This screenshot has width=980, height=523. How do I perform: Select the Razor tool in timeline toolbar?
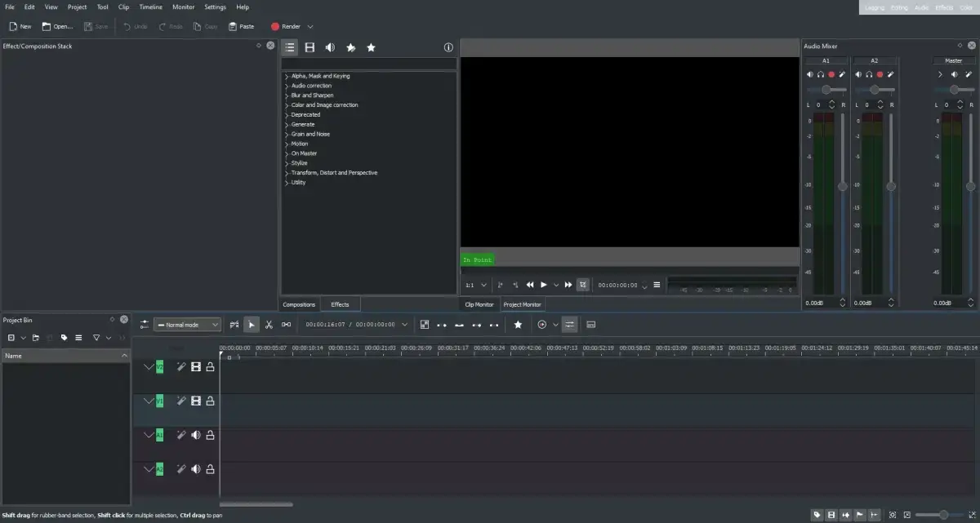pyautogui.click(x=267, y=324)
